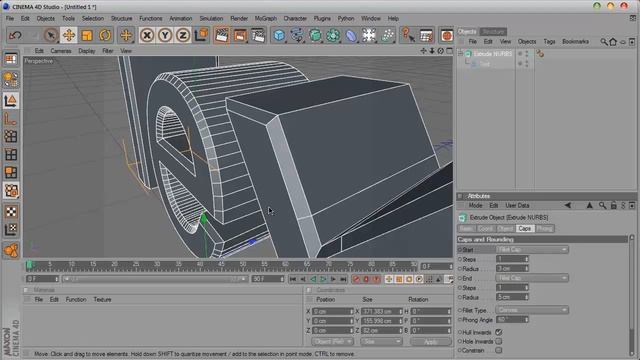Toggle the X axis lock
This screenshot has width=640, height=360.
147,36
